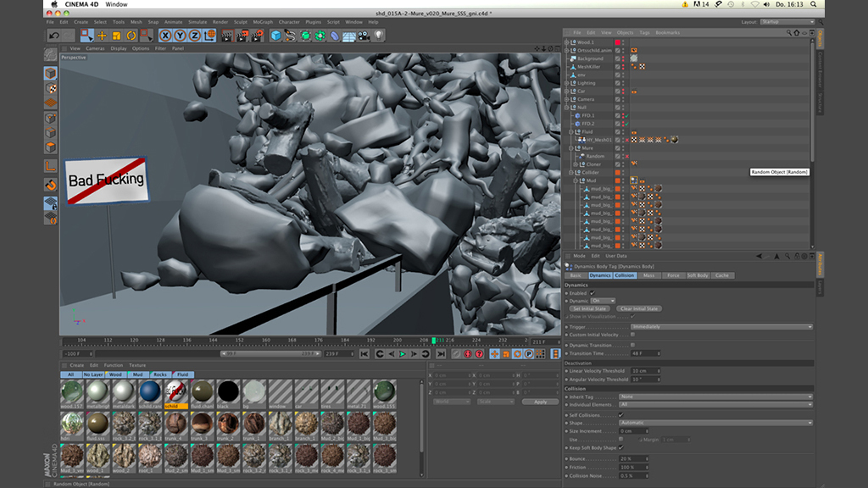The height and width of the screenshot is (488, 868).
Task: Select the Move tool
Action: 102,36
